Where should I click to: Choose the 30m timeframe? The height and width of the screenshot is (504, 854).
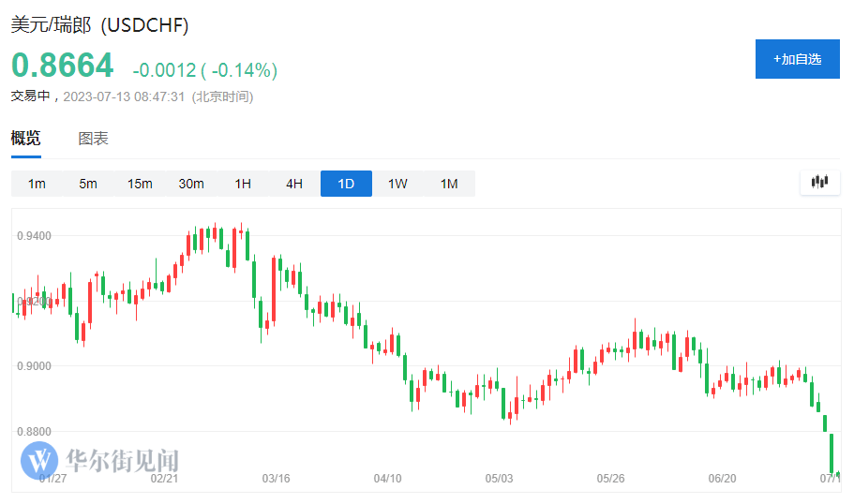tap(191, 184)
